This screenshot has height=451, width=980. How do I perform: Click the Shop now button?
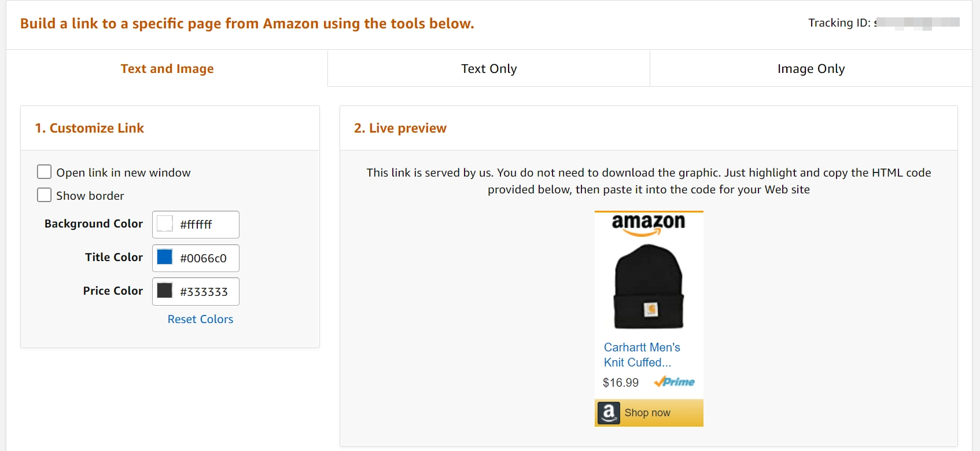tap(649, 413)
